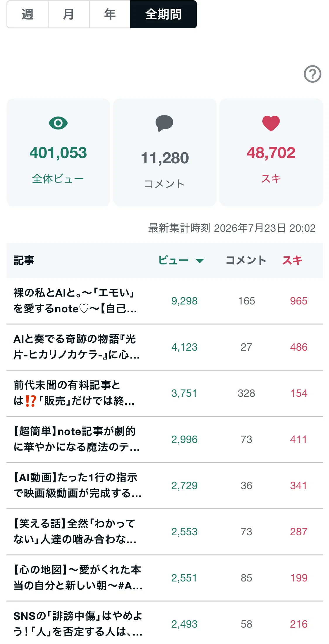Switch to the 月 tab
Viewport: 329px width, 644px height.
[x=69, y=14]
